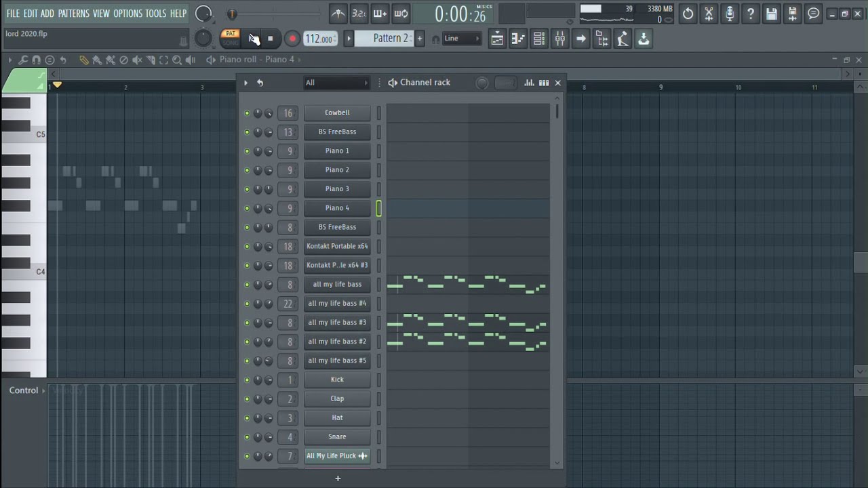Click the piano roll snap magnet icon
This screenshot has width=868, height=488.
37,60
